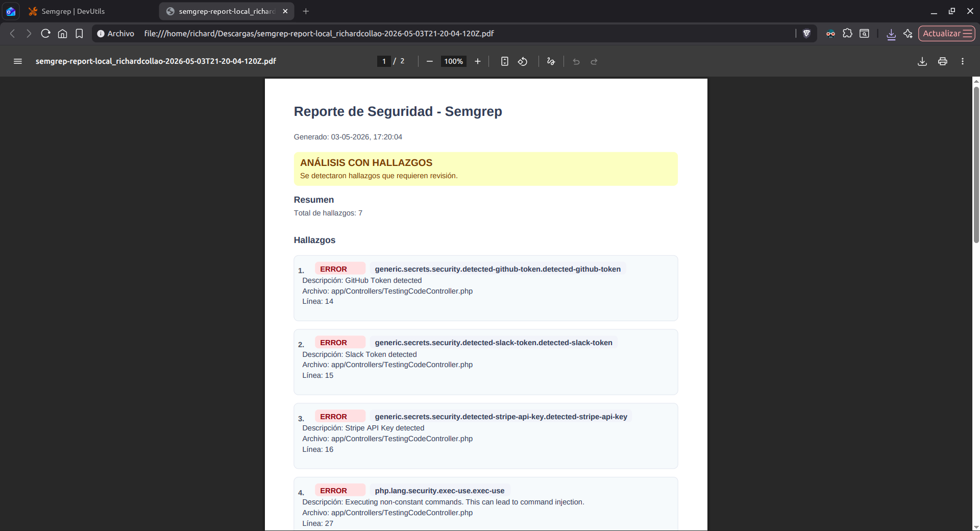Open the browser downloads panel

click(891, 34)
